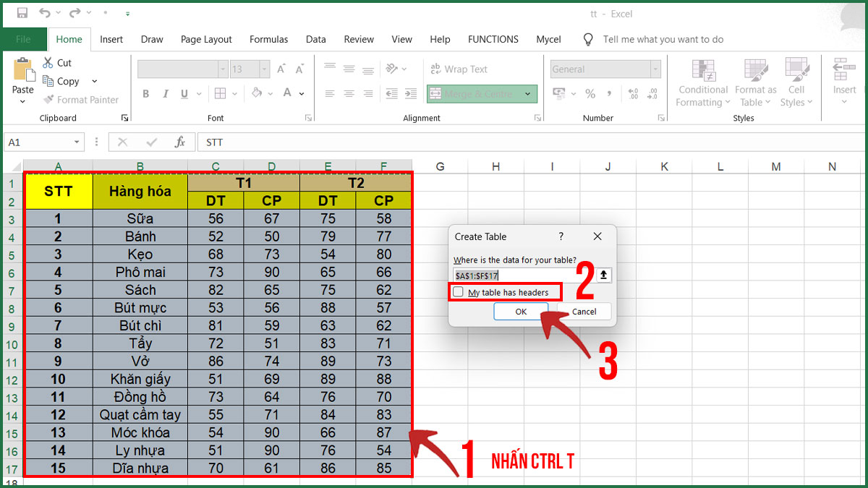The height and width of the screenshot is (488, 868).
Task: Switch to the Formulas ribbon tab
Action: coord(268,39)
